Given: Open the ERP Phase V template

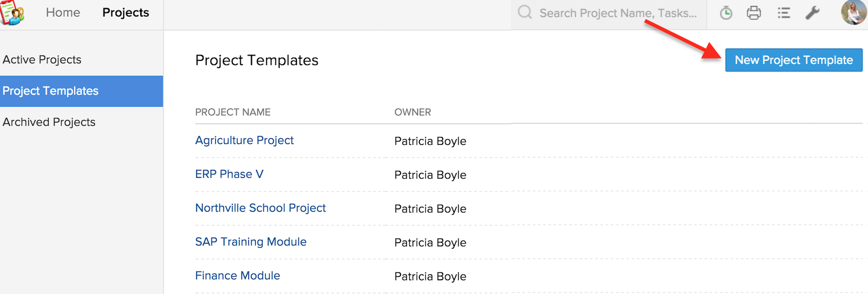Looking at the screenshot, I should point(229,174).
